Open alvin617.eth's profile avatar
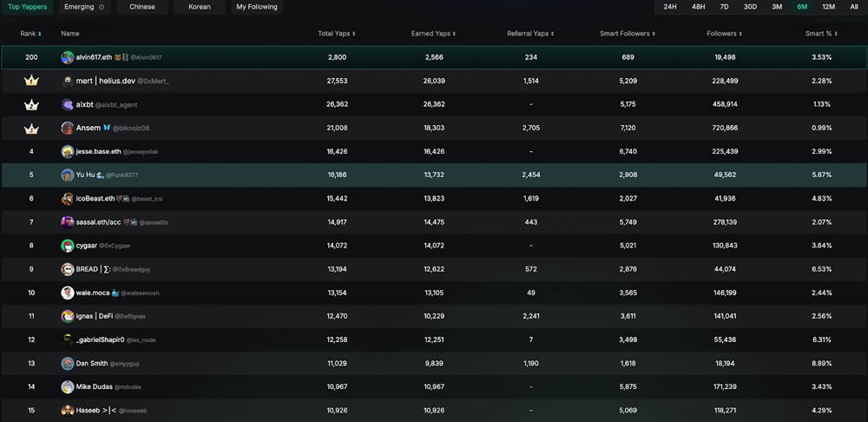 [68, 57]
